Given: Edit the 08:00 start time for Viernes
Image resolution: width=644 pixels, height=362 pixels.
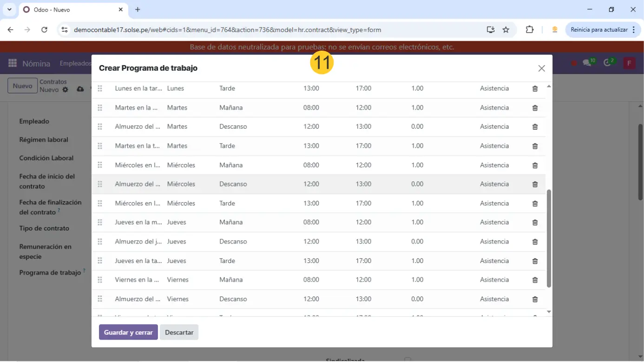Looking at the screenshot, I should [311, 280].
